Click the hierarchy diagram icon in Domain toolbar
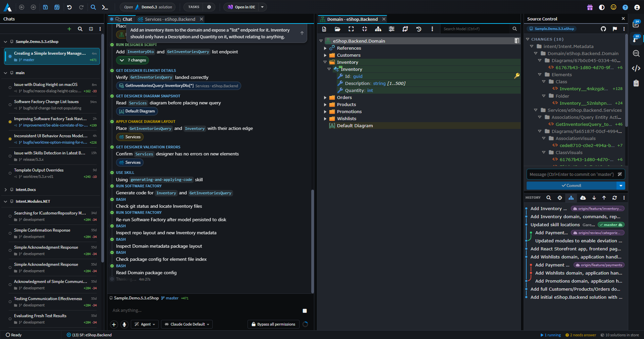The image size is (644, 339). click(x=378, y=29)
